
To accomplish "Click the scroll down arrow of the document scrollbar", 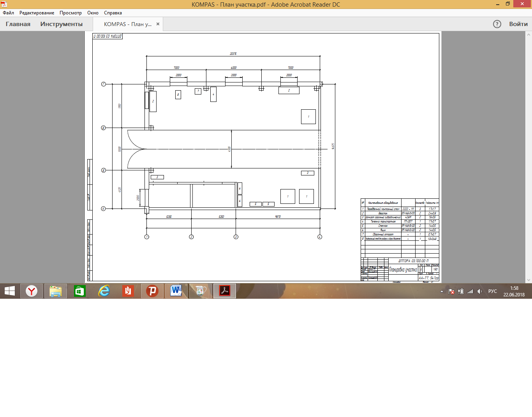I will tap(528, 280).
